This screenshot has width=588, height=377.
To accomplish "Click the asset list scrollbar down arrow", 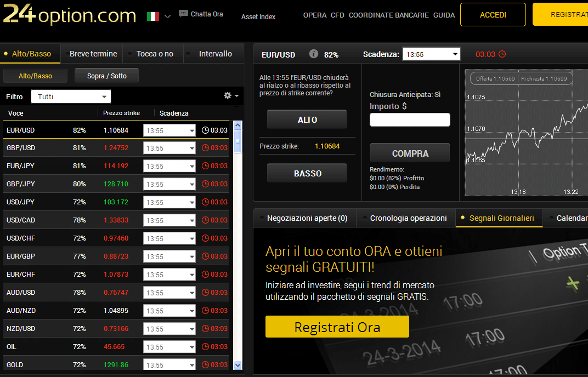I will point(238,364).
